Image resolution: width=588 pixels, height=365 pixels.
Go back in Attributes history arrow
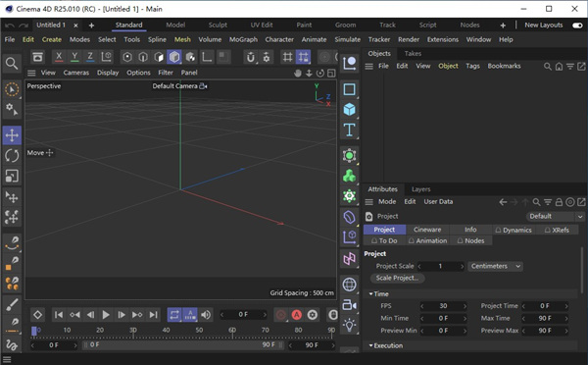[x=503, y=202]
